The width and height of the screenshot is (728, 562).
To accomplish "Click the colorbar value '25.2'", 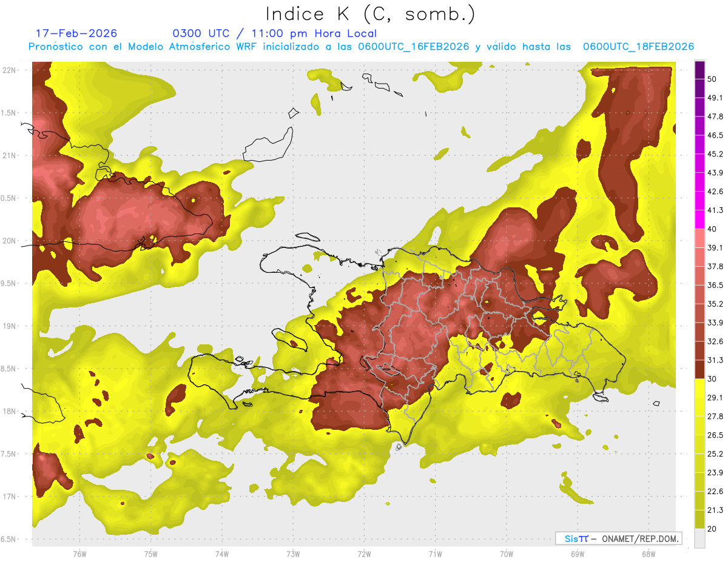I will pyautogui.click(x=715, y=454).
